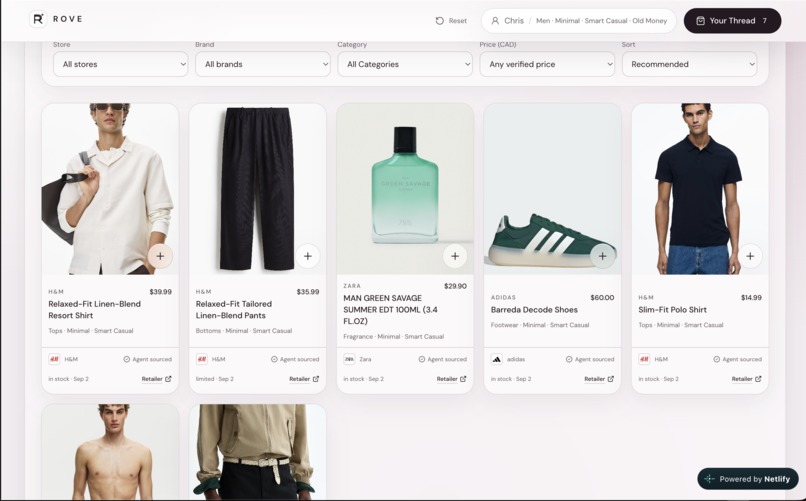The image size is (806, 501).
Task: Click title Barreda Decode Shoes
Action: click(534, 309)
